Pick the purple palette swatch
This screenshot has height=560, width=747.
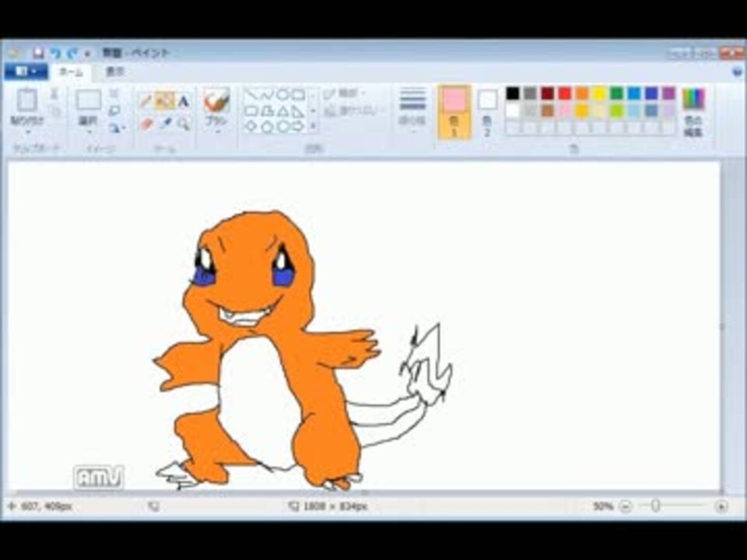point(668,93)
